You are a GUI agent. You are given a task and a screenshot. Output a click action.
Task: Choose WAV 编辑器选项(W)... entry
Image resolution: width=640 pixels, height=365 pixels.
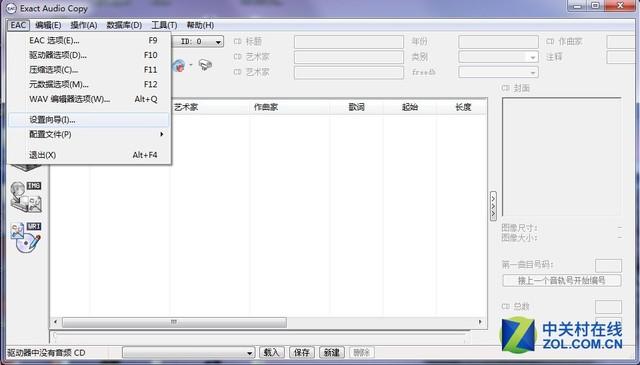pyautogui.click(x=89, y=99)
